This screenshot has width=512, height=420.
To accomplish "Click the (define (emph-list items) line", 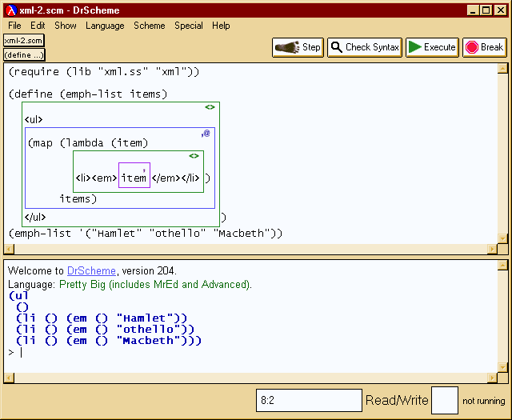I will pyautogui.click(x=88, y=94).
